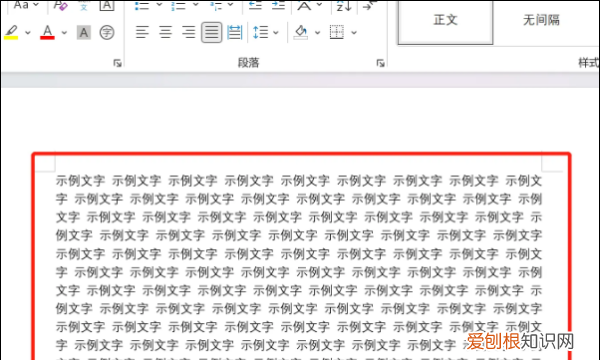Open Font dialog launcher
The width and height of the screenshot is (600, 360).
click(x=117, y=63)
